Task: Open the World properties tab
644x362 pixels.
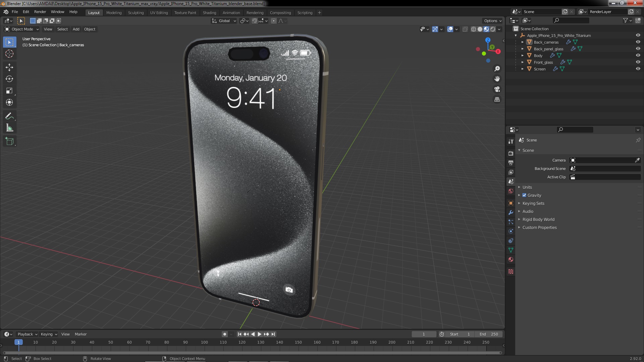Action: pos(511,191)
